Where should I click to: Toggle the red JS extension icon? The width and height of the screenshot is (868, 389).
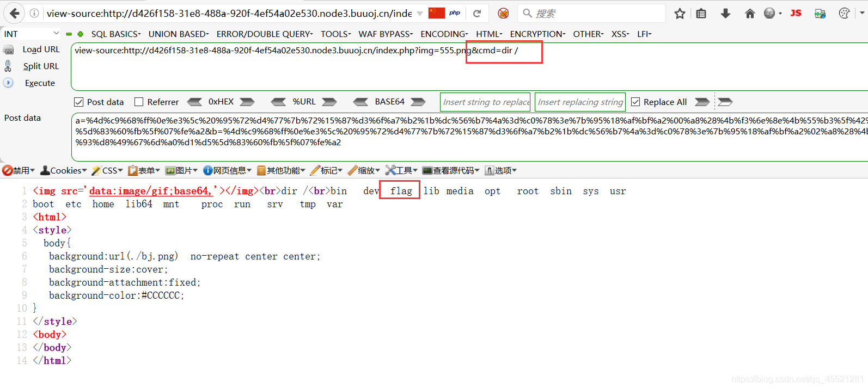[796, 13]
